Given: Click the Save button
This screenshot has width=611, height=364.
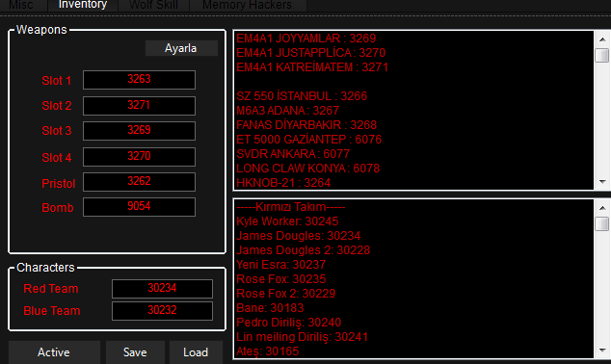Looking at the screenshot, I should point(135,352).
